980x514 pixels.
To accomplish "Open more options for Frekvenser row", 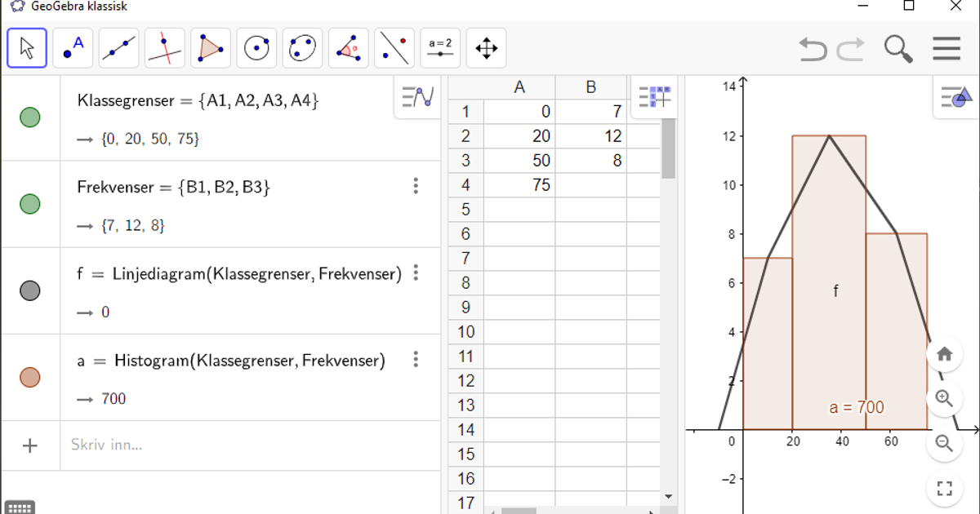I will pyautogui.click(x=416, y=186).
